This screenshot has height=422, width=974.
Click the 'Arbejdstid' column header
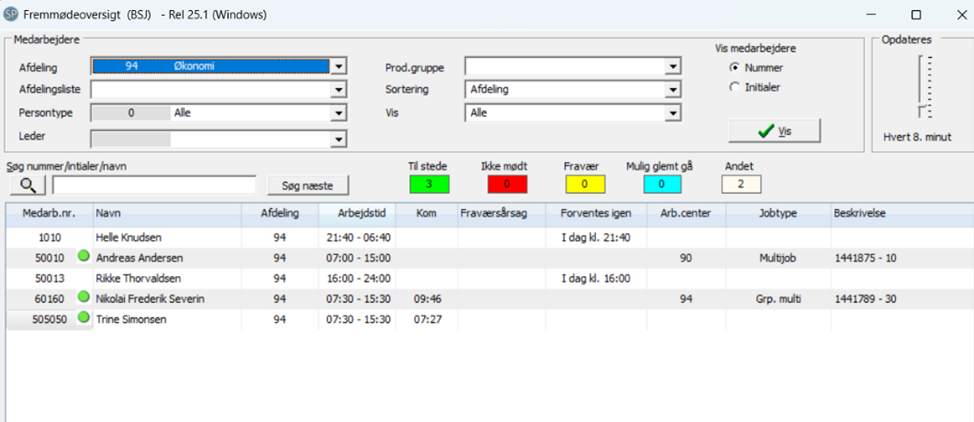(358, 214)
